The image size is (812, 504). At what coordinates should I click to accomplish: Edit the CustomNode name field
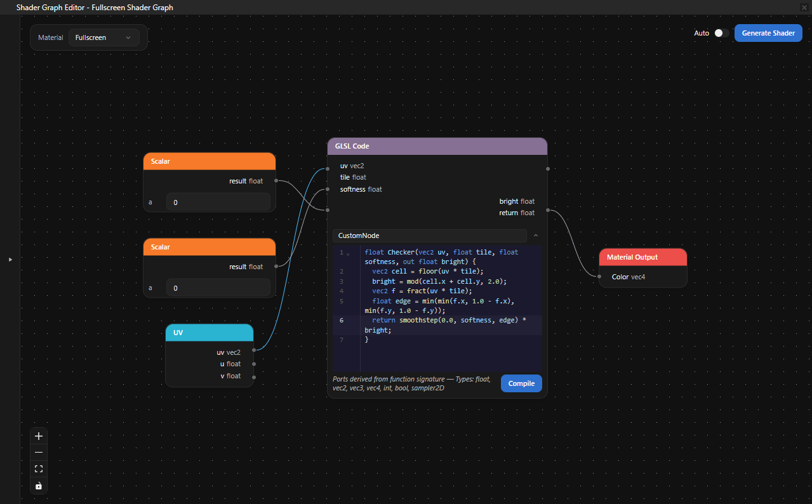[429, 235]
